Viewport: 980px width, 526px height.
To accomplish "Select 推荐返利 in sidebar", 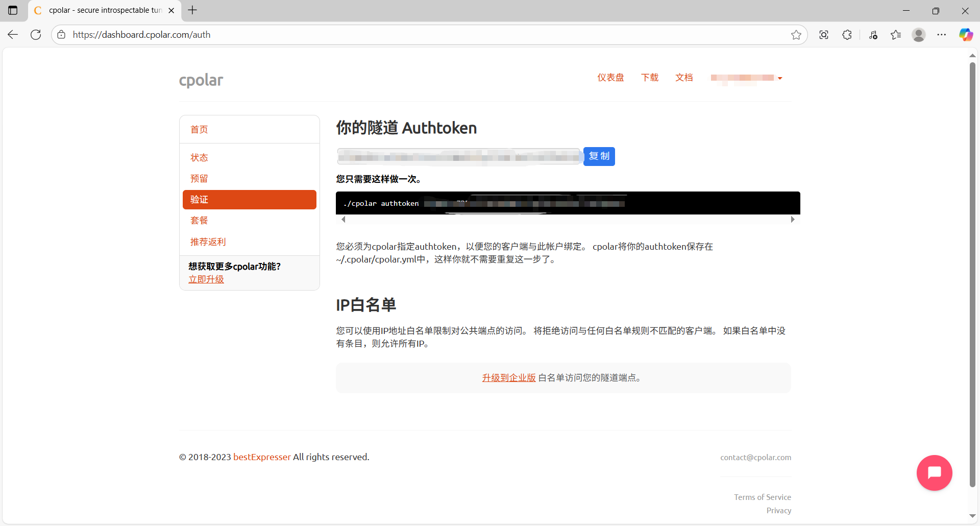I will [208, 242].
